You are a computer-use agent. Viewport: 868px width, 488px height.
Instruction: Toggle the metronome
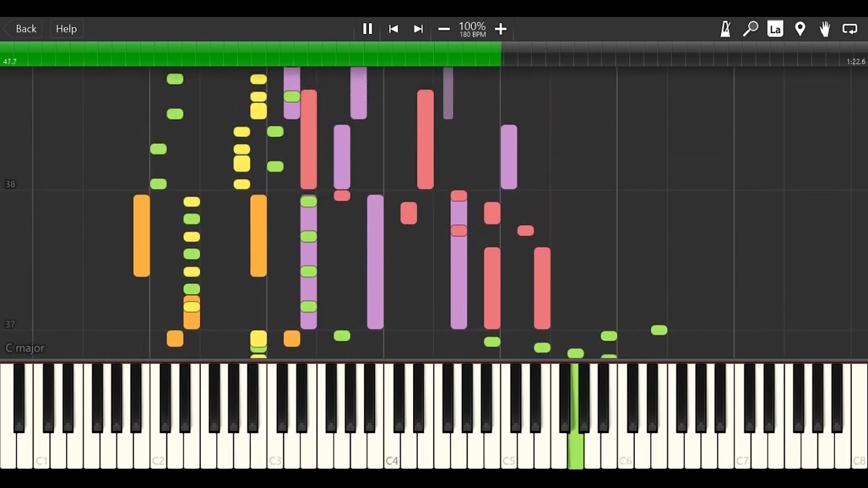pos(725,28)
